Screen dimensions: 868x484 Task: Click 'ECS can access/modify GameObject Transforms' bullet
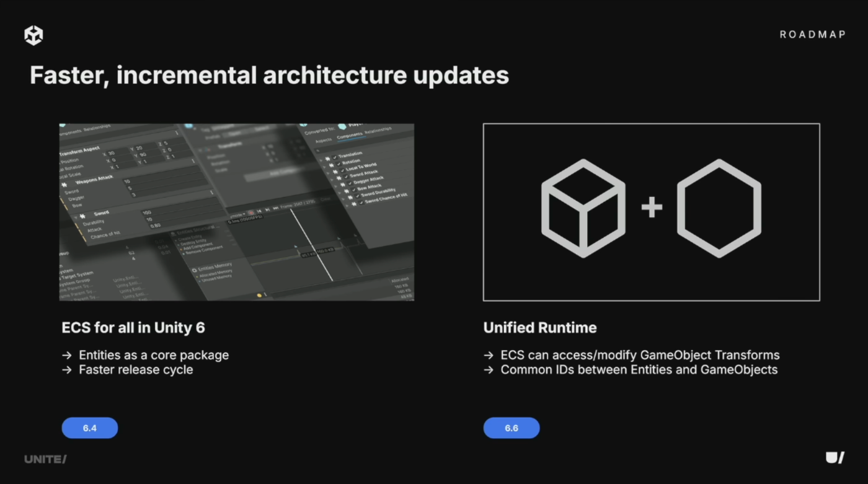(x=640, y=355)
